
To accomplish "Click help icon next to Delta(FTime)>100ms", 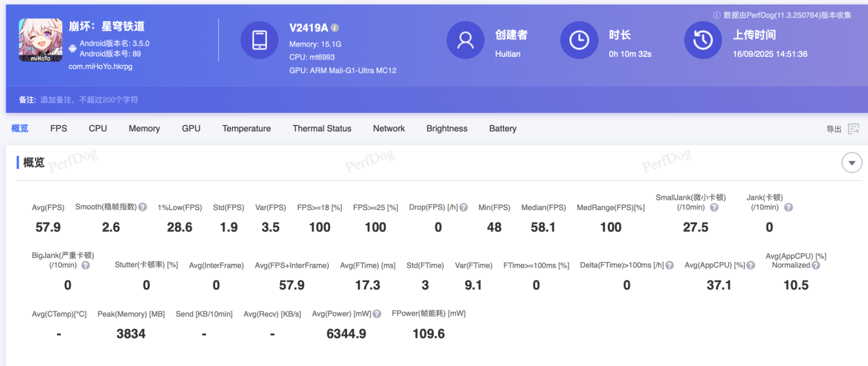I will (669, 265).
